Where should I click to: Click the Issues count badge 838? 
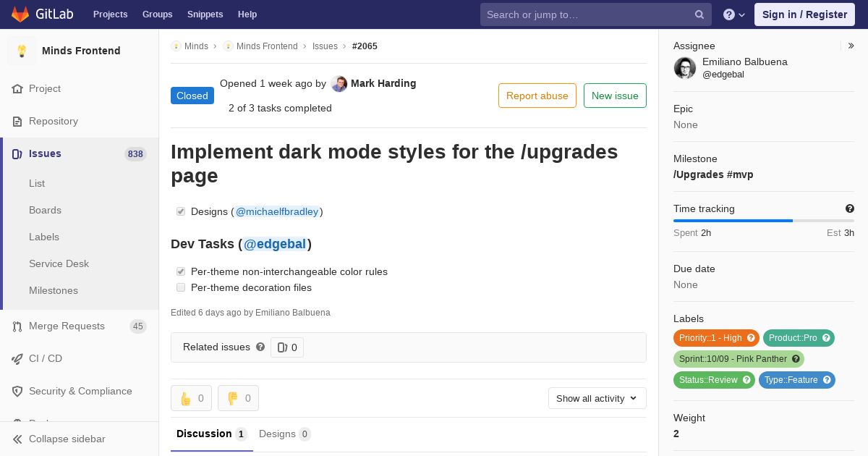pos(135,153)
